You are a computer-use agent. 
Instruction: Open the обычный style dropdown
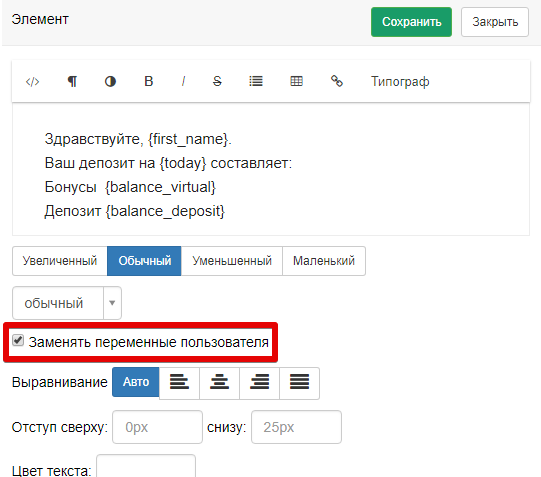click(x=67, y=303)
